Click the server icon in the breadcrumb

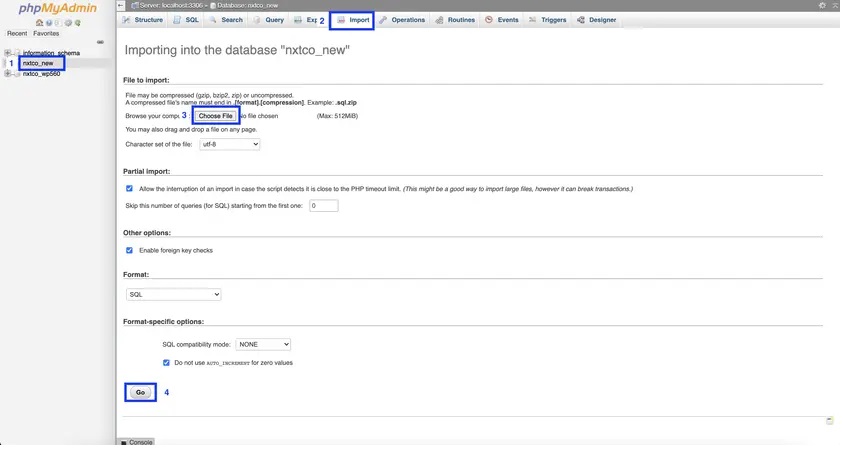point(135,5)
